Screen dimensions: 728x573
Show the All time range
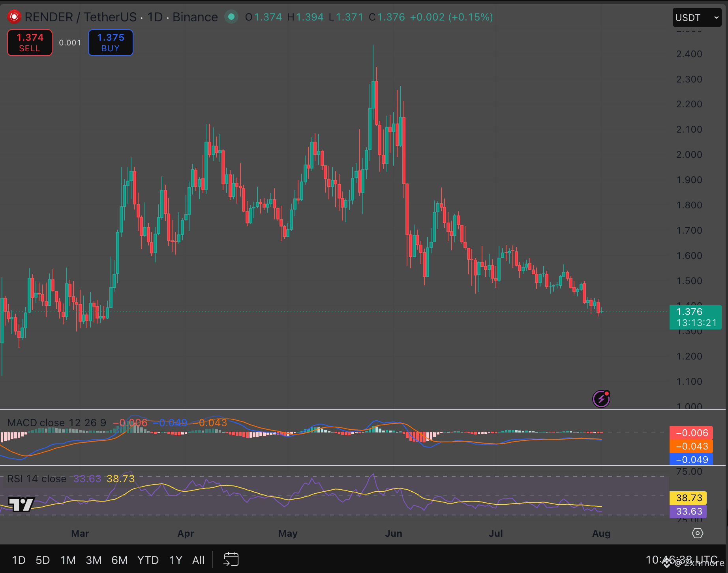[x=198, y=560]
